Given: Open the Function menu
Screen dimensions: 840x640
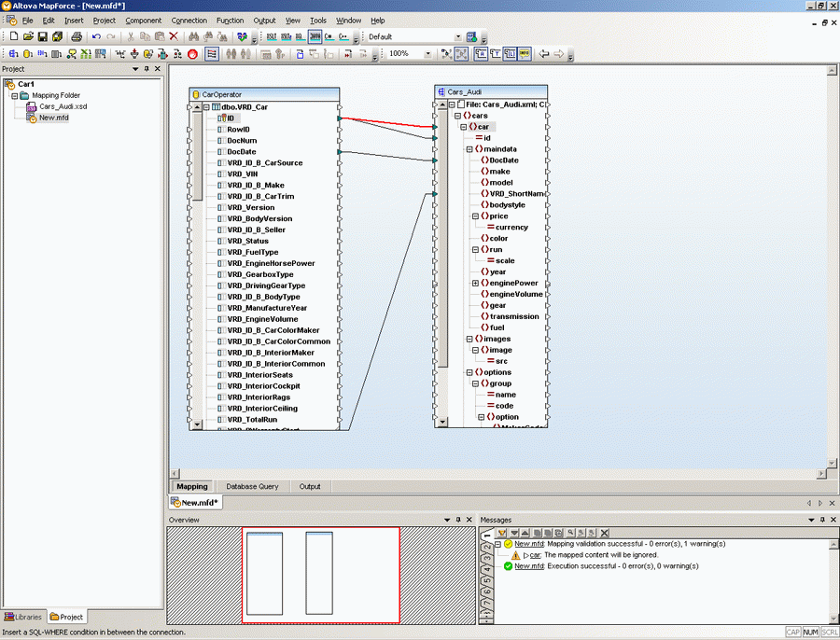Looking at the screenshot, I should click(x=231, y=21).
